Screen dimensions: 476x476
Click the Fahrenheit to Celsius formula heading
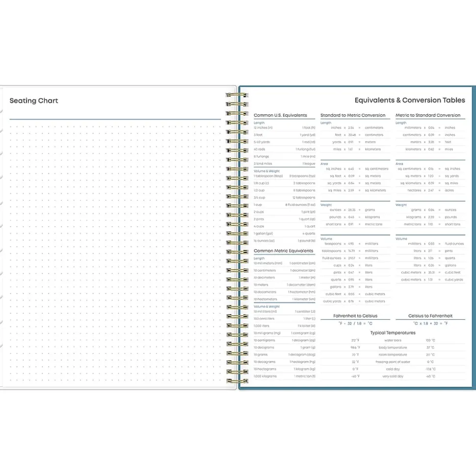[x=355, y=316]
